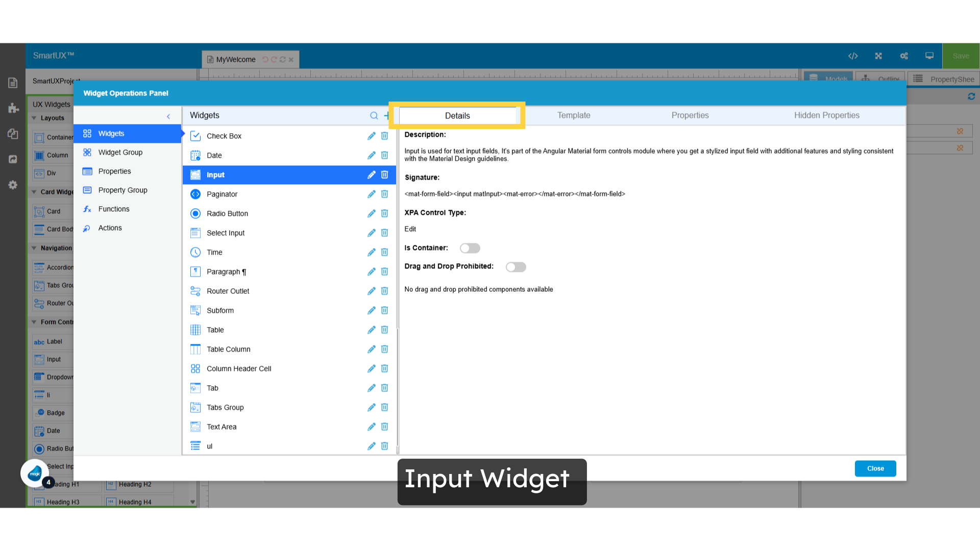This screenshot has height=551, width=980.
Task: Open the Hidden Properties tab
Action: coord(827,115)
